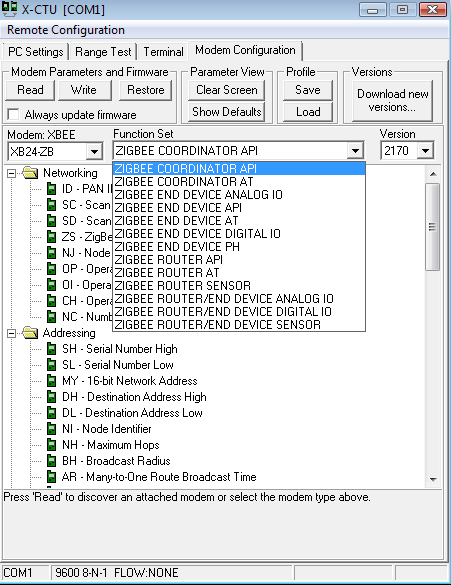This screenshot has height=585, width=451.
Task: Click the BH Broadcast Radius icon
Action: (x=51, y=461)
